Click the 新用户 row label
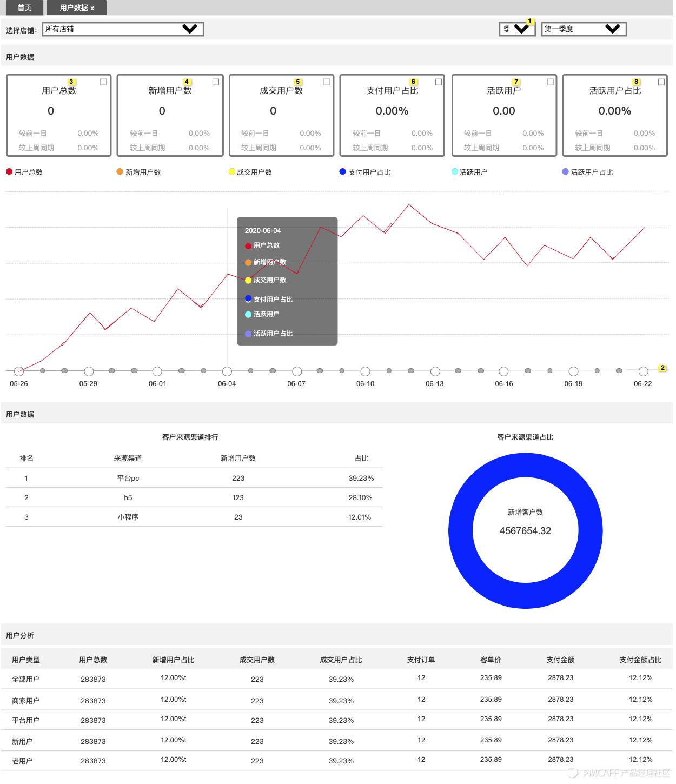 [22, 741]
